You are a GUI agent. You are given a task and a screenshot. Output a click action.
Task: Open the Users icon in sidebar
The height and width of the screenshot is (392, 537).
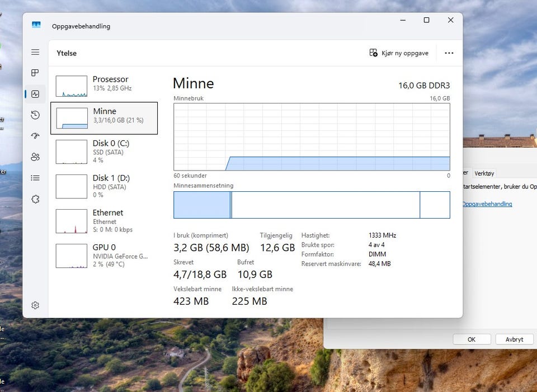click(x=35, y=157)
